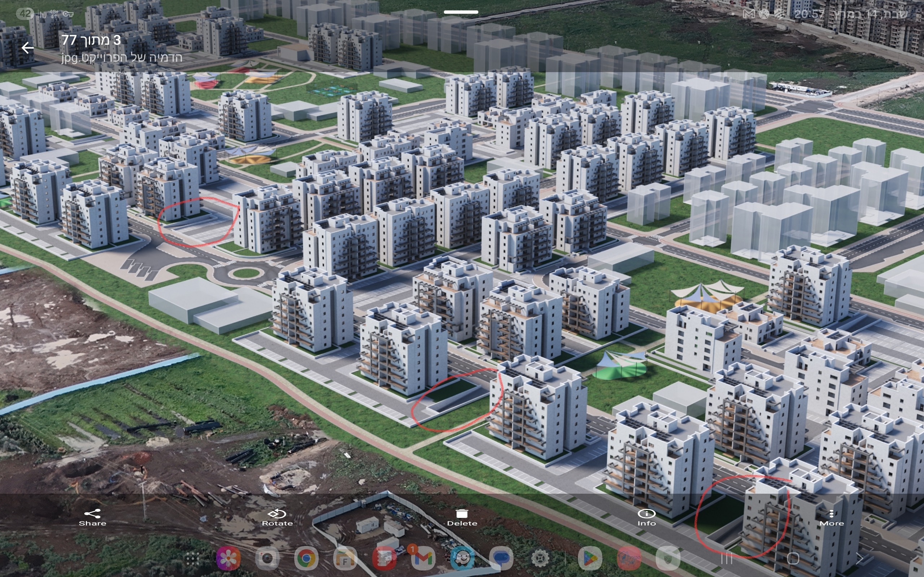
Task: Open image Info details
Action: pos(646,517)
